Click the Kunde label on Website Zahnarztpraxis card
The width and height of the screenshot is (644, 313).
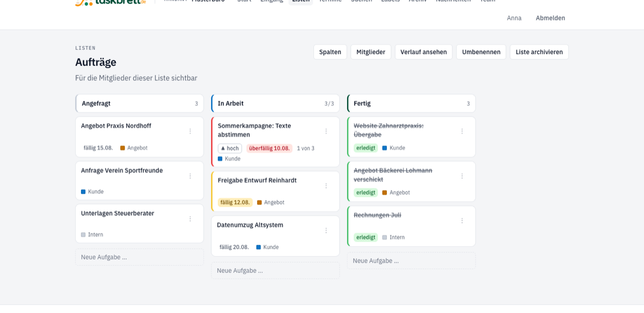(x=394, y=148)
